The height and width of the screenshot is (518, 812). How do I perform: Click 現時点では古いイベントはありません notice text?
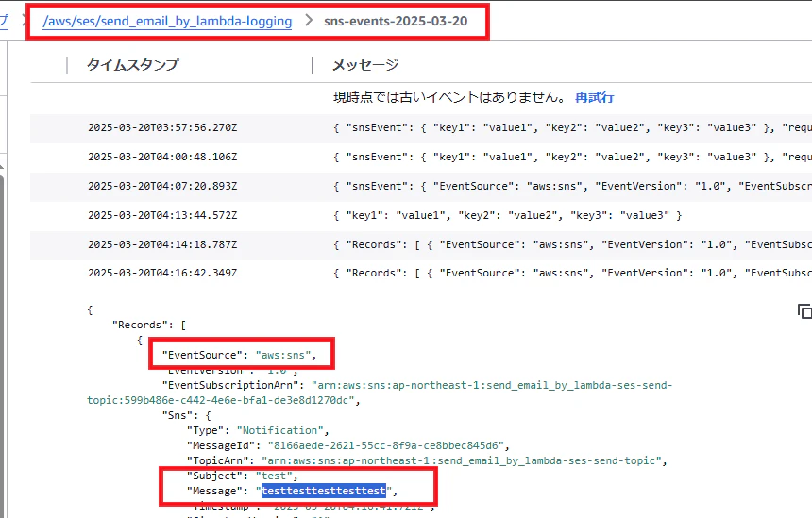(x=449, y=97)
